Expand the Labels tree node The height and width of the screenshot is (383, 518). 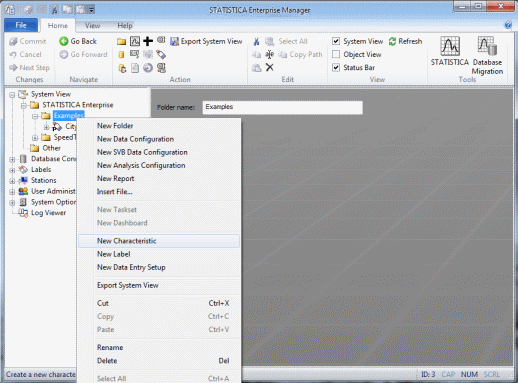12,170
